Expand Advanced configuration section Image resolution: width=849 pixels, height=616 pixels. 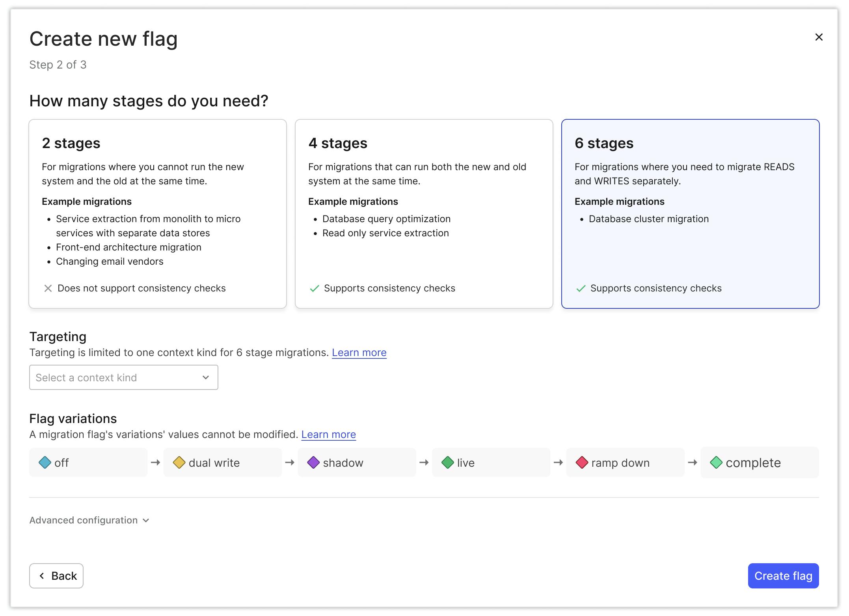pyautogui.click(x=89, y=520)
